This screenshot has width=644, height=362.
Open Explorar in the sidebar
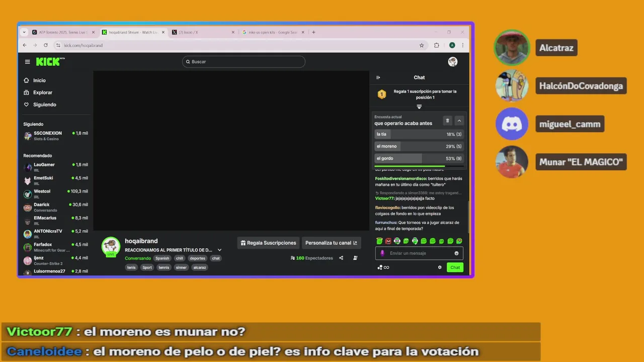click(38, 93)
